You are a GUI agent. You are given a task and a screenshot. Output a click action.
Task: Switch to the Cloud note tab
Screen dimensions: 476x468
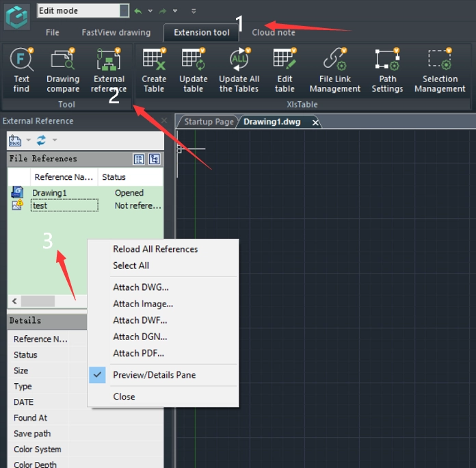click(x=274, y=32)
